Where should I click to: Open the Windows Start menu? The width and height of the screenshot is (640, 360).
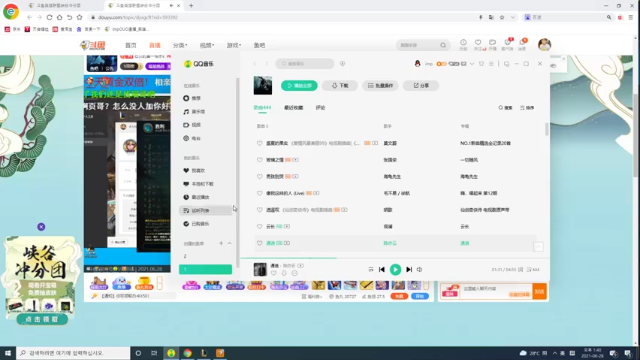[x=8, y=353]
